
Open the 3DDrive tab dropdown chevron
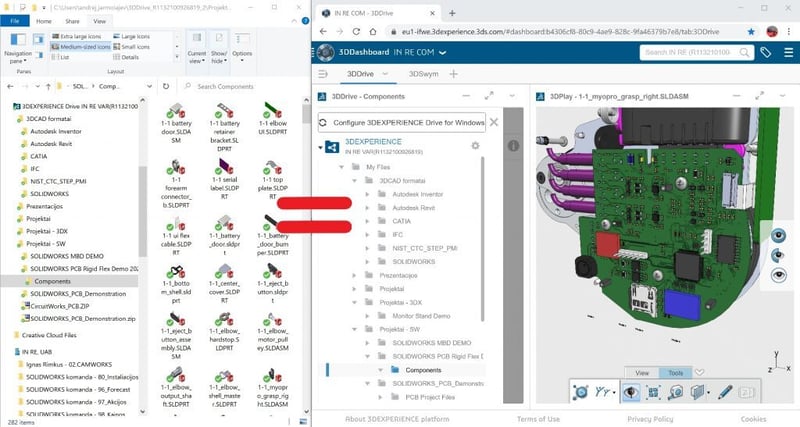point(385,74)
